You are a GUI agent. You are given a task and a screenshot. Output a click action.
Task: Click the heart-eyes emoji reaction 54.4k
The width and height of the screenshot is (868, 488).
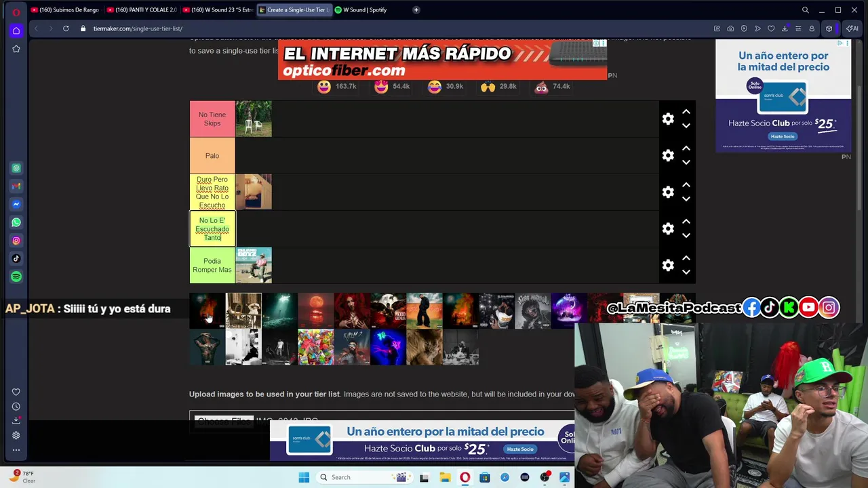381,87
